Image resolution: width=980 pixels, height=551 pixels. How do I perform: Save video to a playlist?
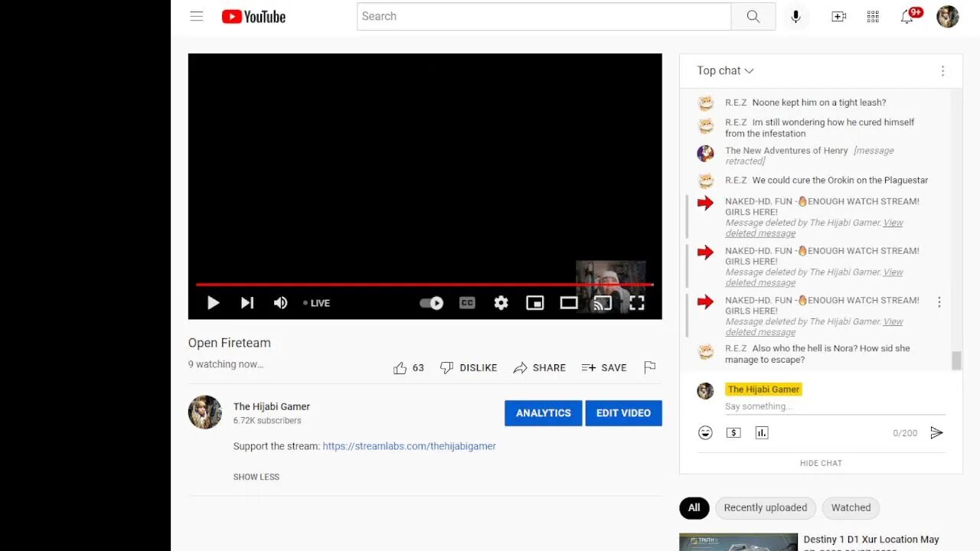point(603,368)
